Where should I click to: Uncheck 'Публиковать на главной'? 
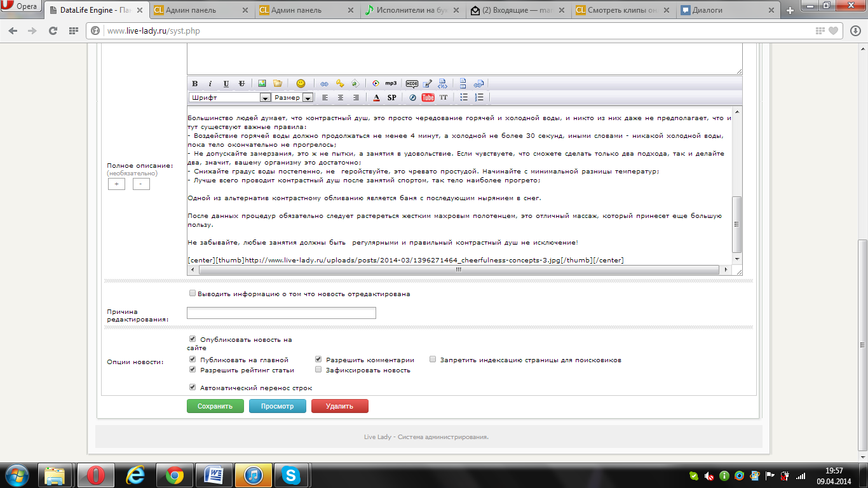[x=193, y=360]
